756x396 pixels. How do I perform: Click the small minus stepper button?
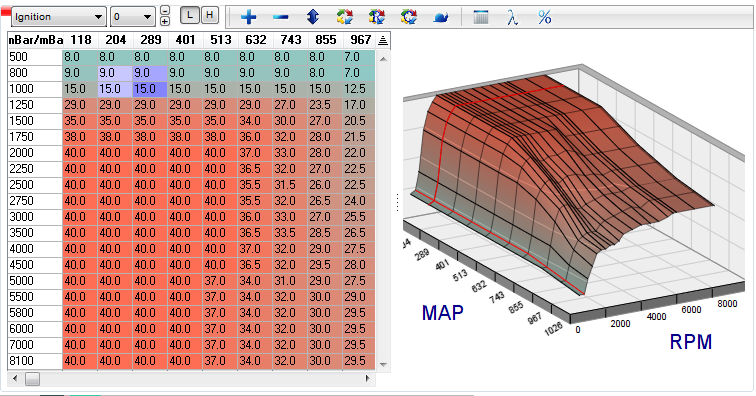coord(165,10)
